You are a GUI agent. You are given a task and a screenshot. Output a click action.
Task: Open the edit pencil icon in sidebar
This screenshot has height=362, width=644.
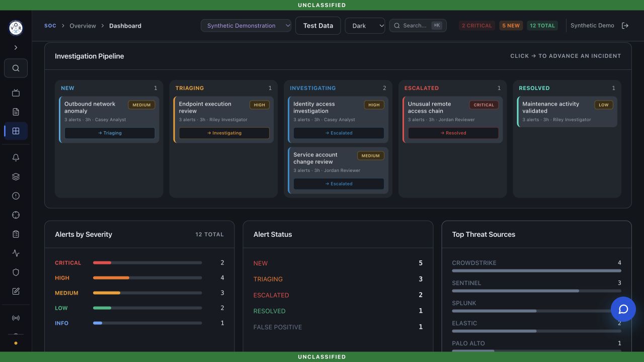(16, 292)
